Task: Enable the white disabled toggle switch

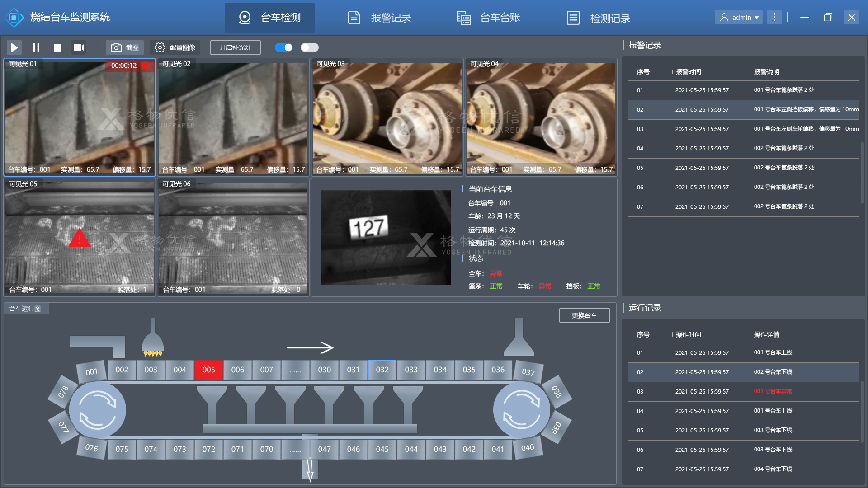Action: (x=310, y=47)
